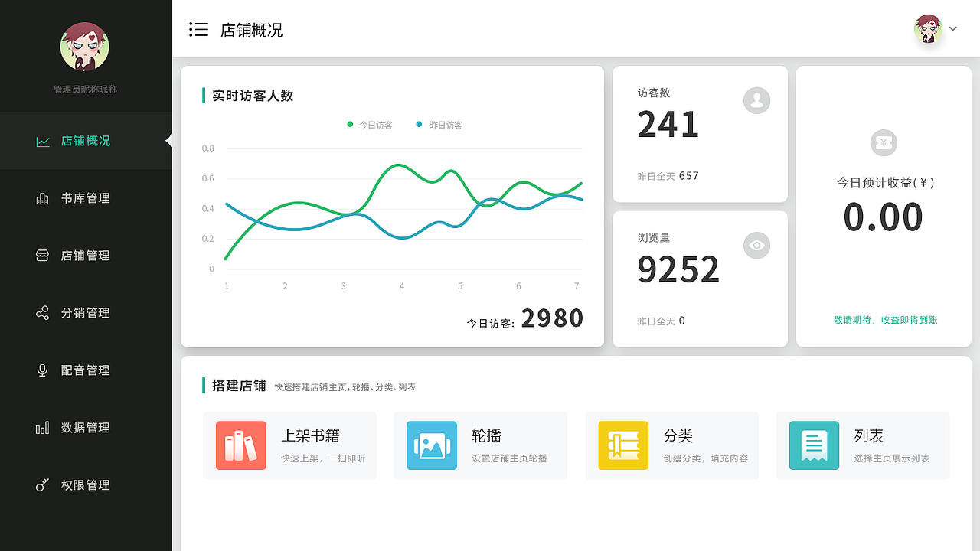
Task: Open 书库管理 in the sidebar
Action: [x=86, y=198]
